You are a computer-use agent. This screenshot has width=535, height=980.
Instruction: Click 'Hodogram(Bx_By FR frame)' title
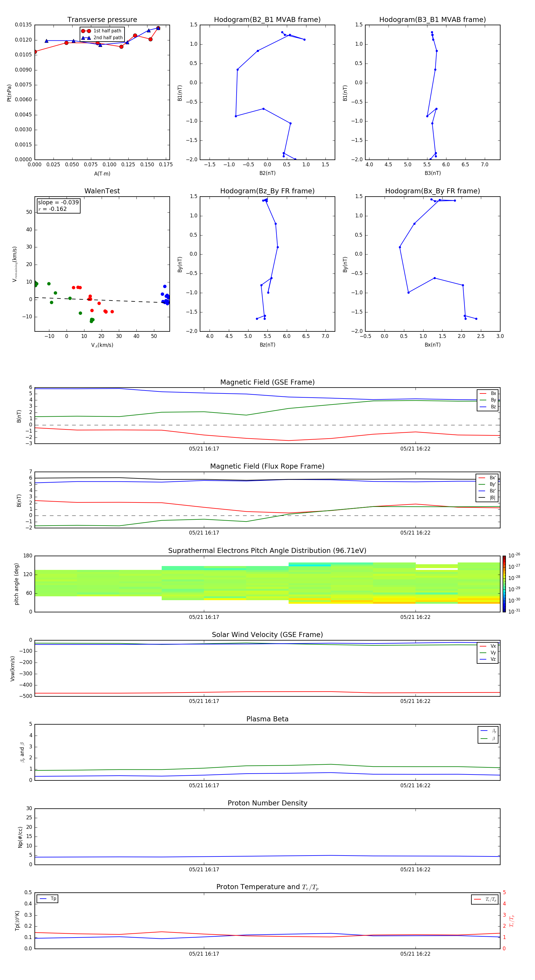[432, 191]
